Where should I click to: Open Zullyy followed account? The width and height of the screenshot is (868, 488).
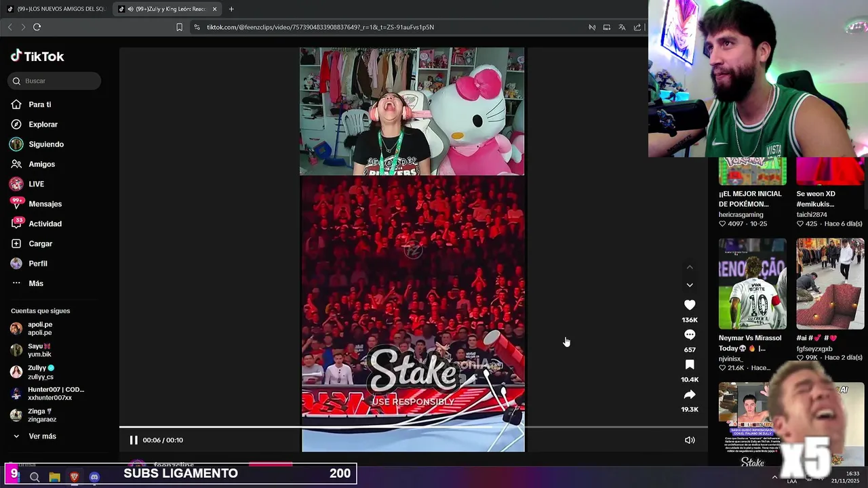pyautogui.click(x=41, y=372)
